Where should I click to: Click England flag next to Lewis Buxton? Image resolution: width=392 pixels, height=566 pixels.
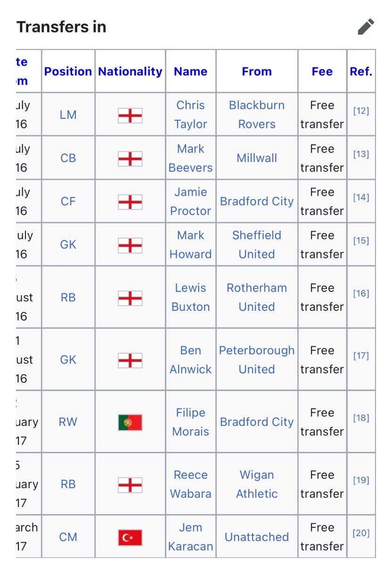[130, 298]
